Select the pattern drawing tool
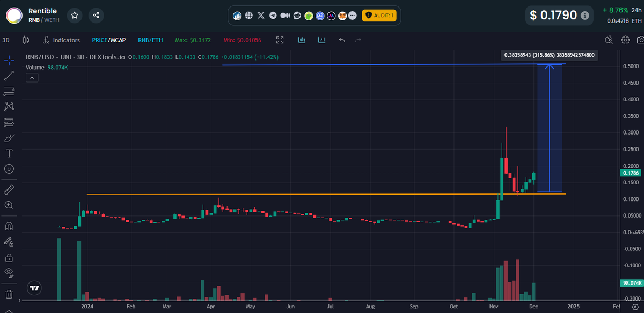Image resolution: width=644 pixels, height=313 pixels. (x=9, y=107)
